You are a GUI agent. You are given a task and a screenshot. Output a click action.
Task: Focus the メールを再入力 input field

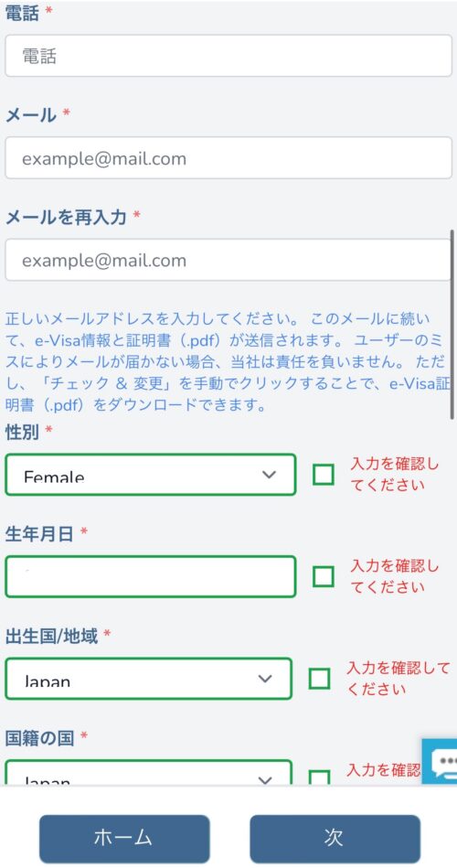228,260
